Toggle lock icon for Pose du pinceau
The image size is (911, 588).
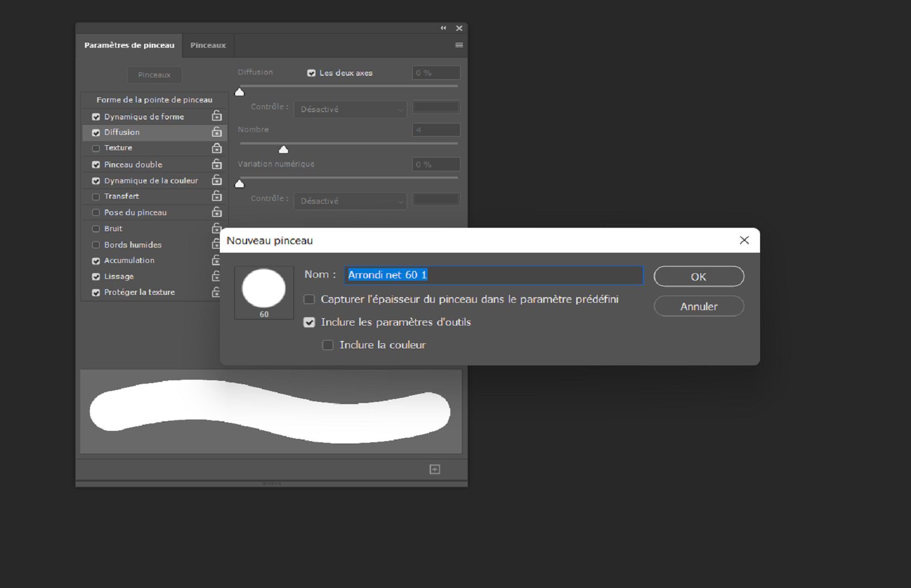[216, 212]
